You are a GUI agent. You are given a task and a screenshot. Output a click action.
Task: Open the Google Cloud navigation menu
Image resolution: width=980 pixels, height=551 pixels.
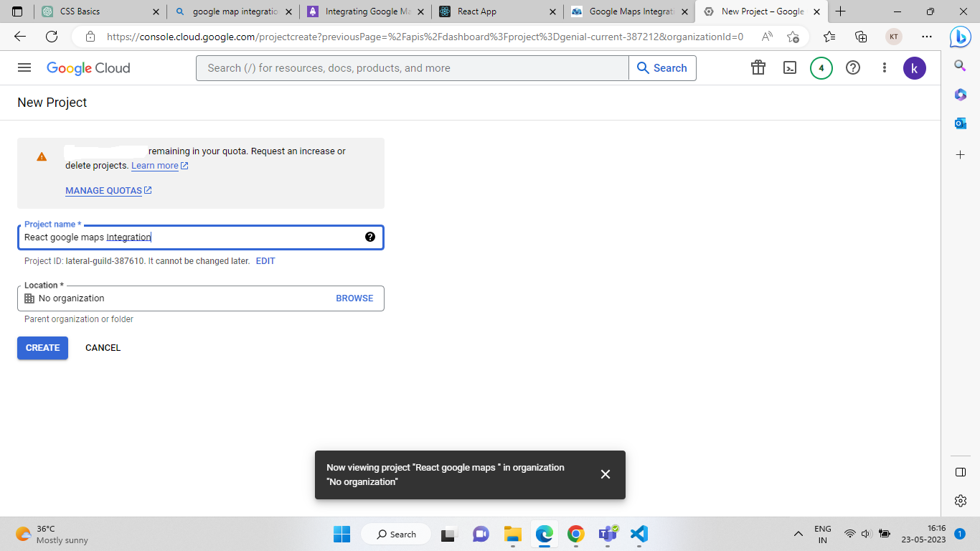pyautogui.click(x=24, y=67)
